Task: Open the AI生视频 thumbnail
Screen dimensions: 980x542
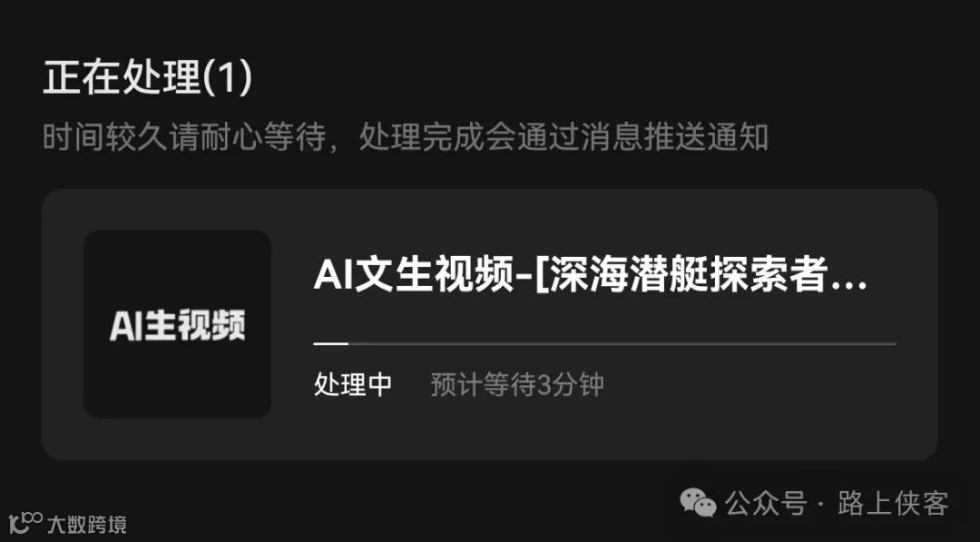Action: point(178,324)
